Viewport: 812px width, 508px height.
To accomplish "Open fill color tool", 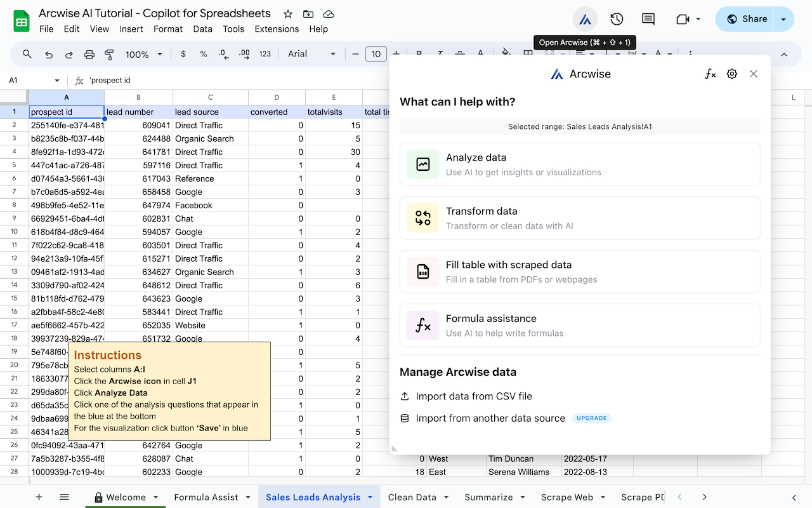I will pos(506,53).
